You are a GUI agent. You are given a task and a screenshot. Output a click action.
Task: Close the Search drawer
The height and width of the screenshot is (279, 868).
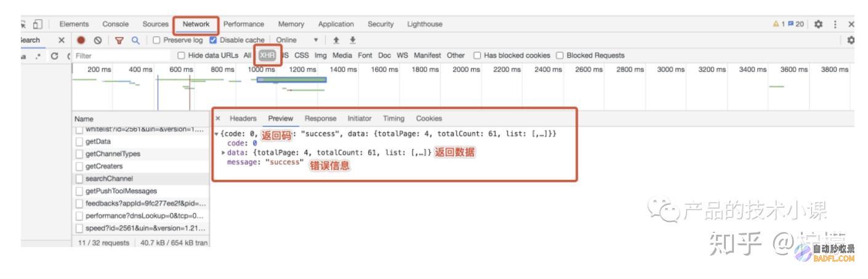61,40
